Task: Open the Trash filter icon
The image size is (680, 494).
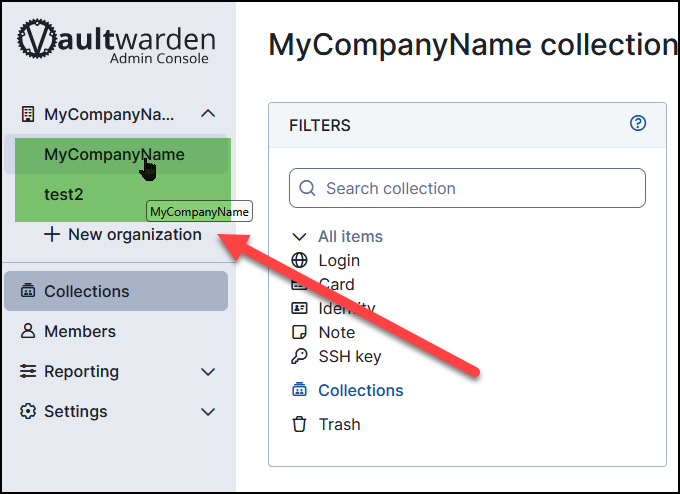Action: pos(299,424)
